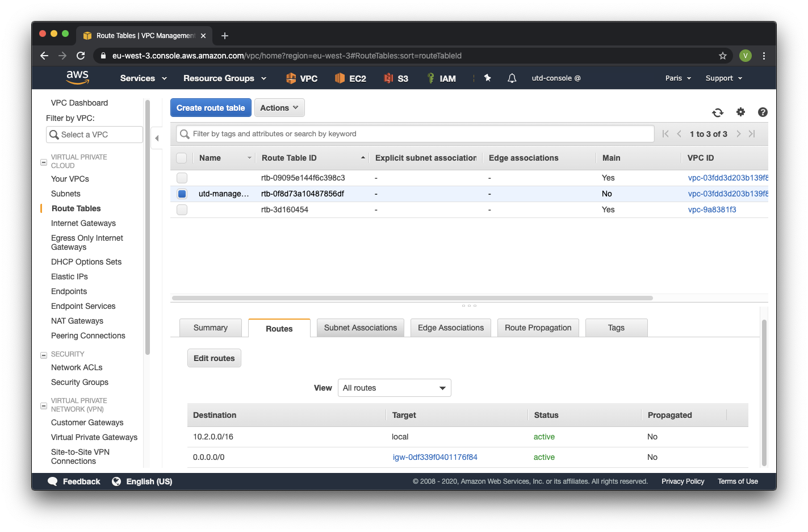Go to first page of results
Image resolution: width=808 pixels, height=532 pixels.
click(665, 134)
